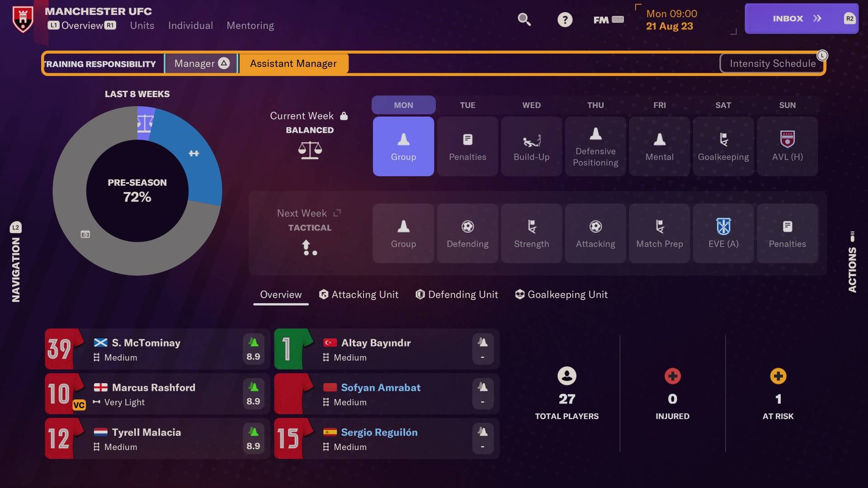Click the Mental training day icon

(x=659, y=146)
